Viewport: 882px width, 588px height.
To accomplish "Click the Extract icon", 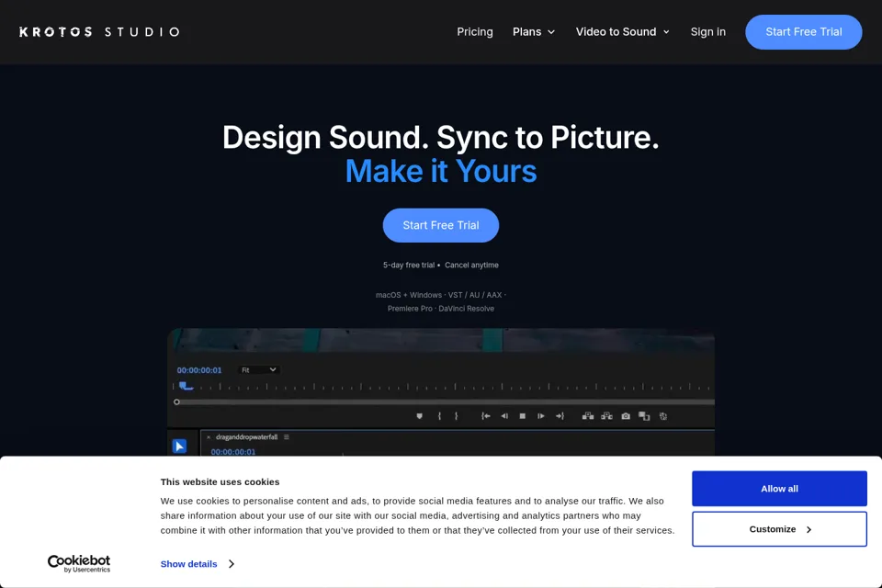I will 607,416.
